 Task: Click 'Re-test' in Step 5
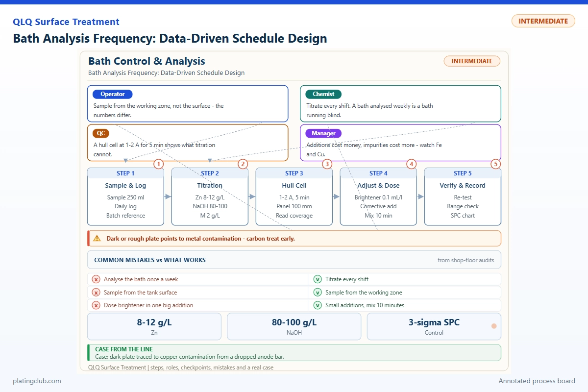click(463, 197)
